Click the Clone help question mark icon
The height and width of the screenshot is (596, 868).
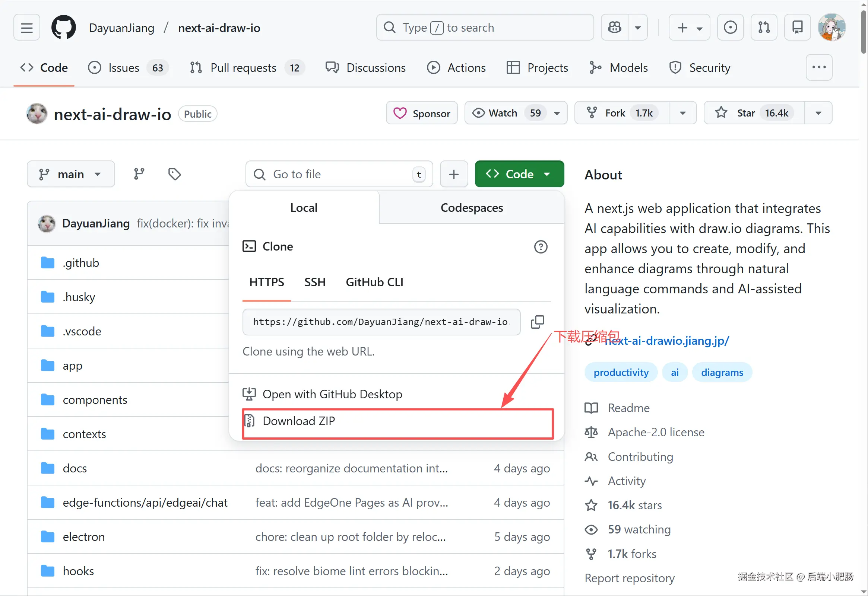540,247
